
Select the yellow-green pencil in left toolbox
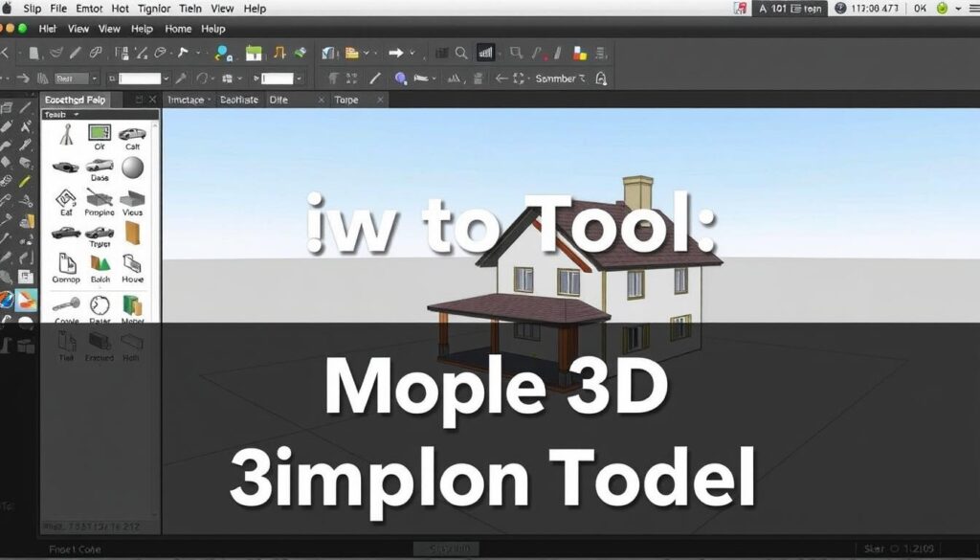(24, 182)
